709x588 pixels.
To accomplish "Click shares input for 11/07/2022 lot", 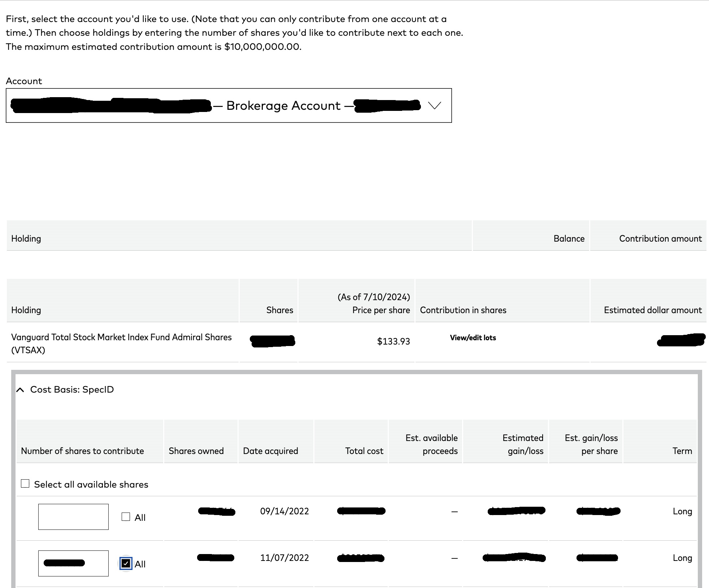I will [x=73, y=563].
